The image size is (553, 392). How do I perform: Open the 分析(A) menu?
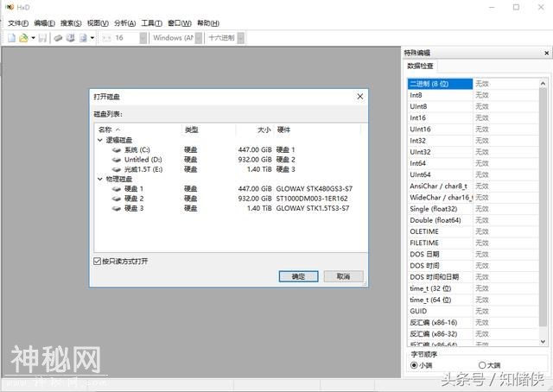124,23
